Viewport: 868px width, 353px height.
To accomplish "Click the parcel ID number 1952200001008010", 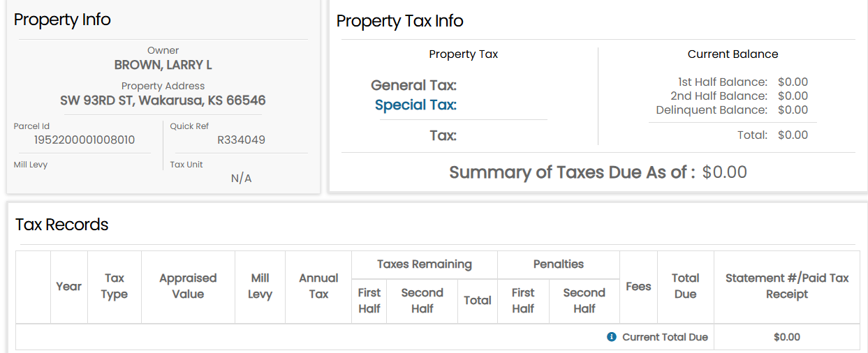I will 84,140.
